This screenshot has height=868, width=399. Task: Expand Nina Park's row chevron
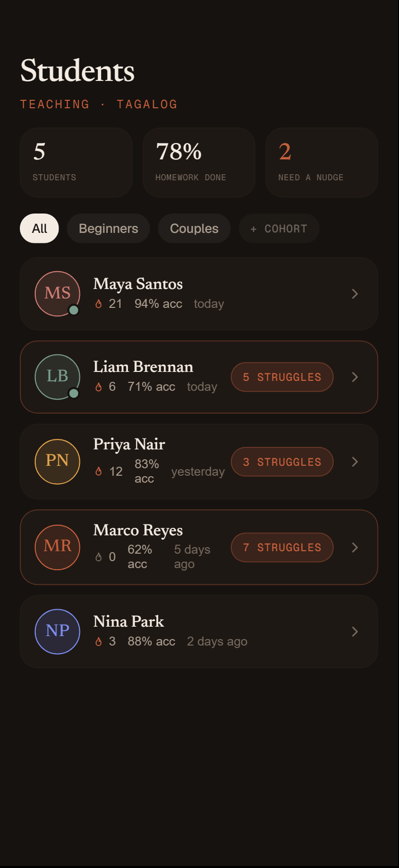pyautogui.click(x=355, y=632)
